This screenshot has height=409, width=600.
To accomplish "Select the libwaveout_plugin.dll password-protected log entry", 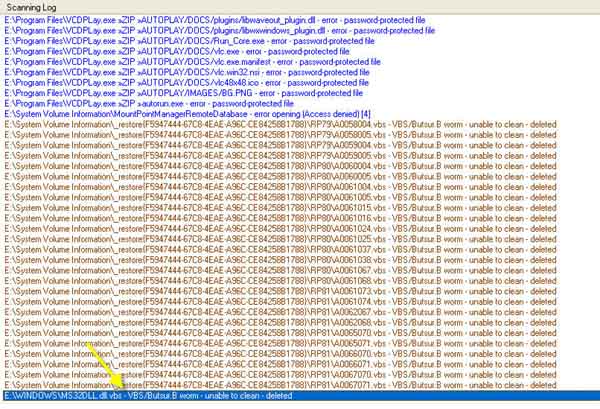I will click(x=215, y=20).
